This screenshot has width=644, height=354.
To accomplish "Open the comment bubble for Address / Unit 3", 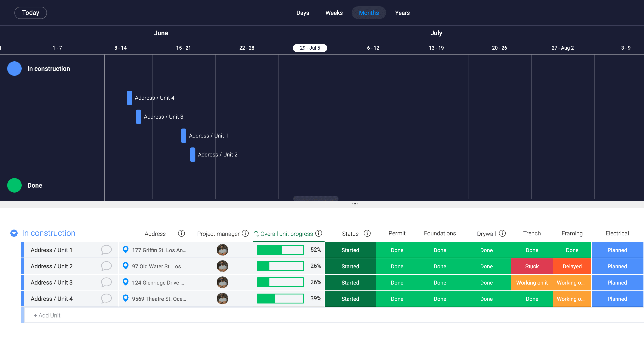I will pyautogui.click(x=106, y=282).
